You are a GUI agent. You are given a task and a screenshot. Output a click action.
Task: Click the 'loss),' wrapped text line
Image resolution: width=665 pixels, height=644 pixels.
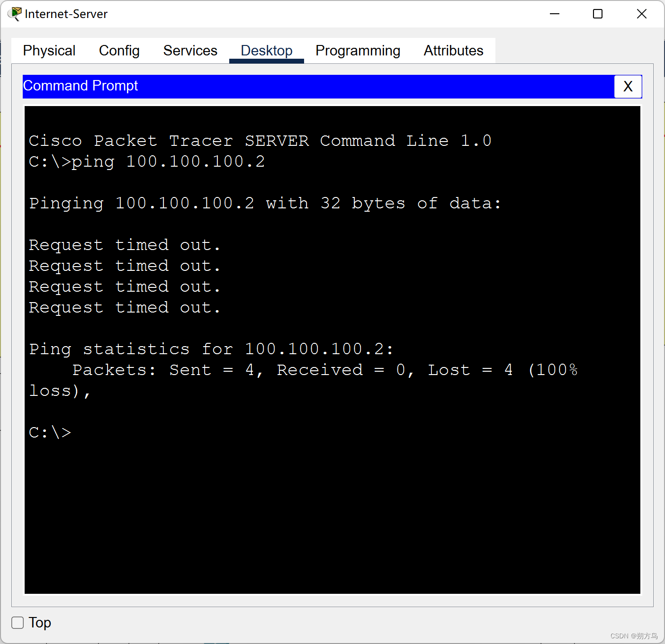coord(60,391)
